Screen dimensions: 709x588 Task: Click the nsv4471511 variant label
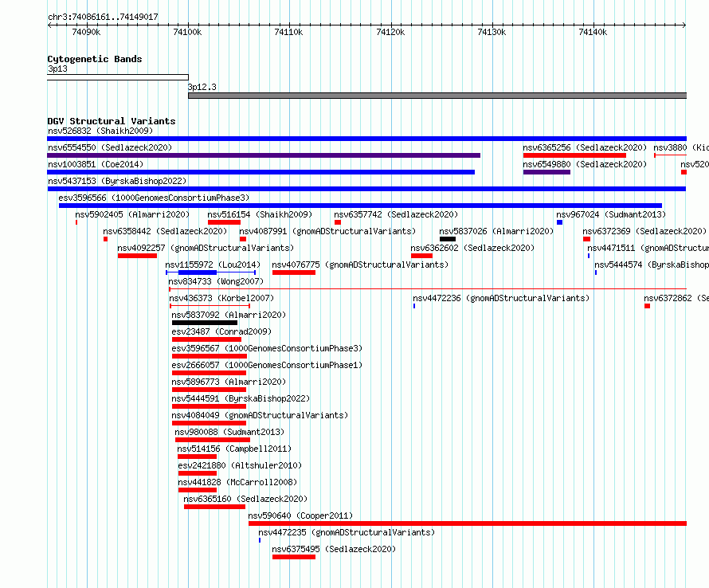(648, 248)
